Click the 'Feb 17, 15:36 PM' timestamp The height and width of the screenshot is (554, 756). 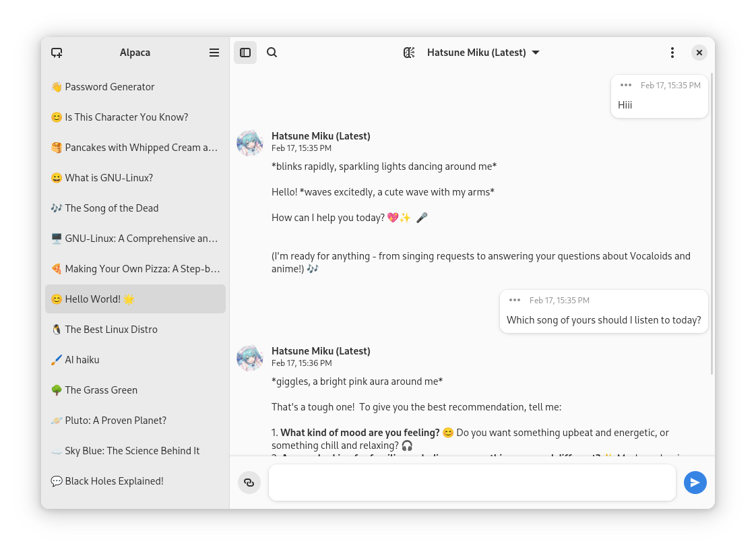(x=301, y=363)
